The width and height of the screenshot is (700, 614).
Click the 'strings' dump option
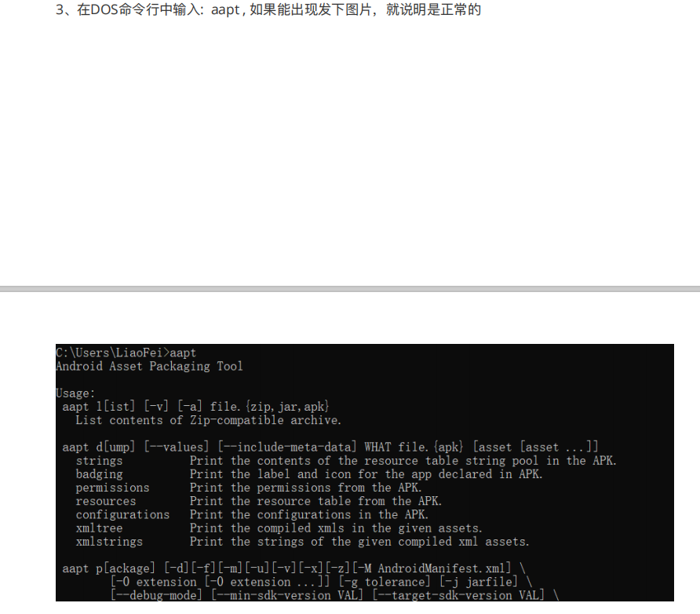[99, 461]
